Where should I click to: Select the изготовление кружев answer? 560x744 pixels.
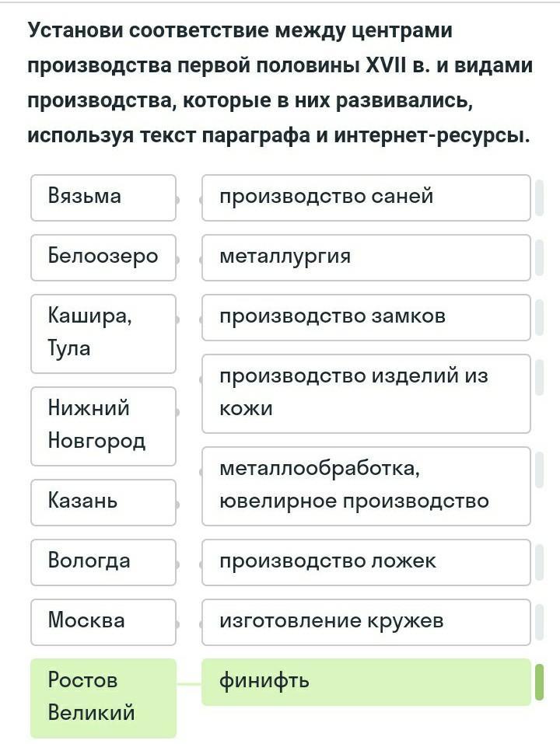366,622
